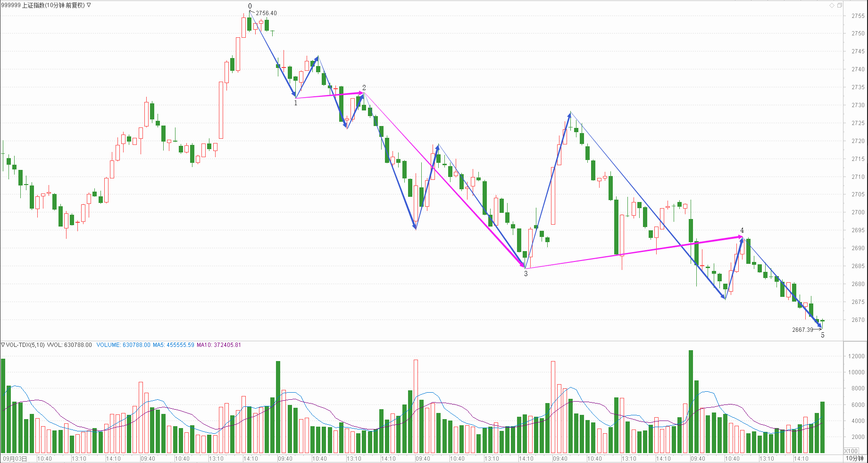This screenshot has width=868, height=463.
Task: Click wave point label 3
Action: (526, 274)
